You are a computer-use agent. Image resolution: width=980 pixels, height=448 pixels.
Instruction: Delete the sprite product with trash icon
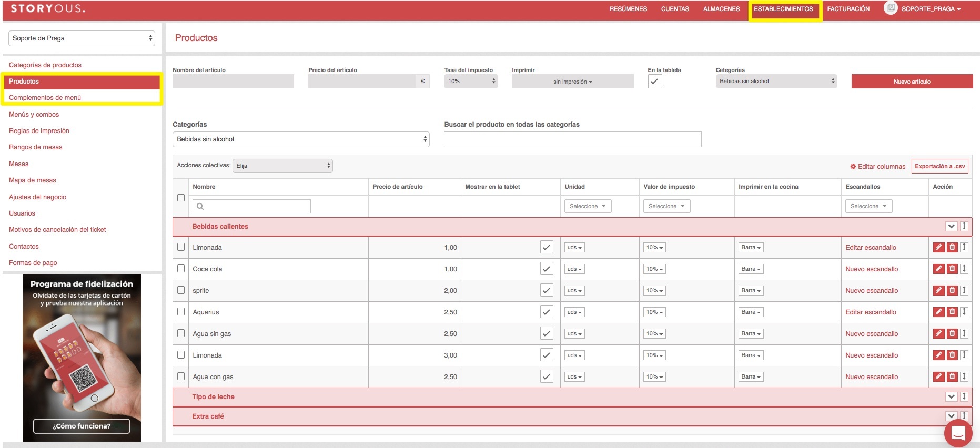click(x=952, y=290)
